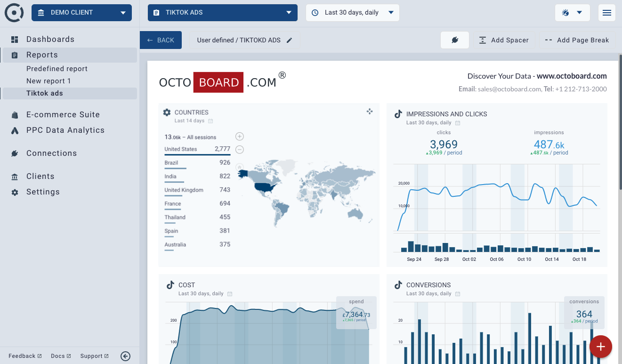Click the TikTok icon on Impressions and Clicks

pos(398,114)
